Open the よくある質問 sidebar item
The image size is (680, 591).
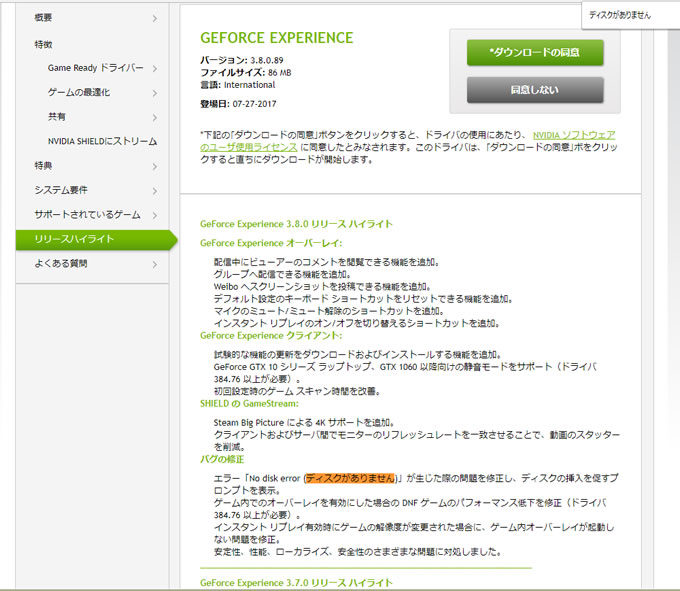[x=61, y=264]
